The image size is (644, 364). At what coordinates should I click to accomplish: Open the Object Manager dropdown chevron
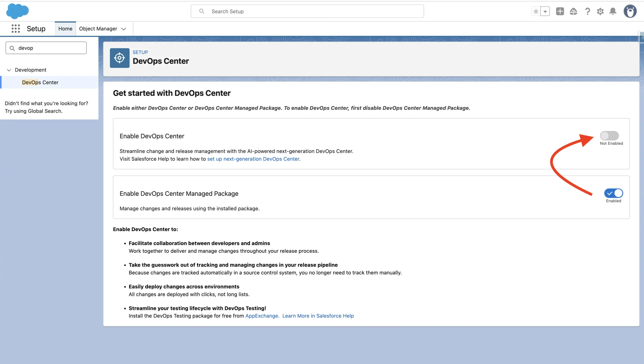pyautogui.click(x=124, y=29)
